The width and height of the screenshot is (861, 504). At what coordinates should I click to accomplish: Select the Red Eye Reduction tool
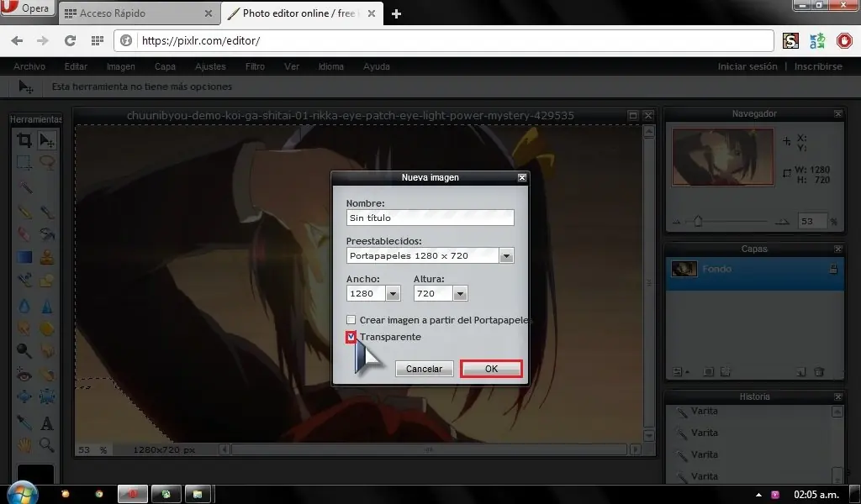coord(24,375)
